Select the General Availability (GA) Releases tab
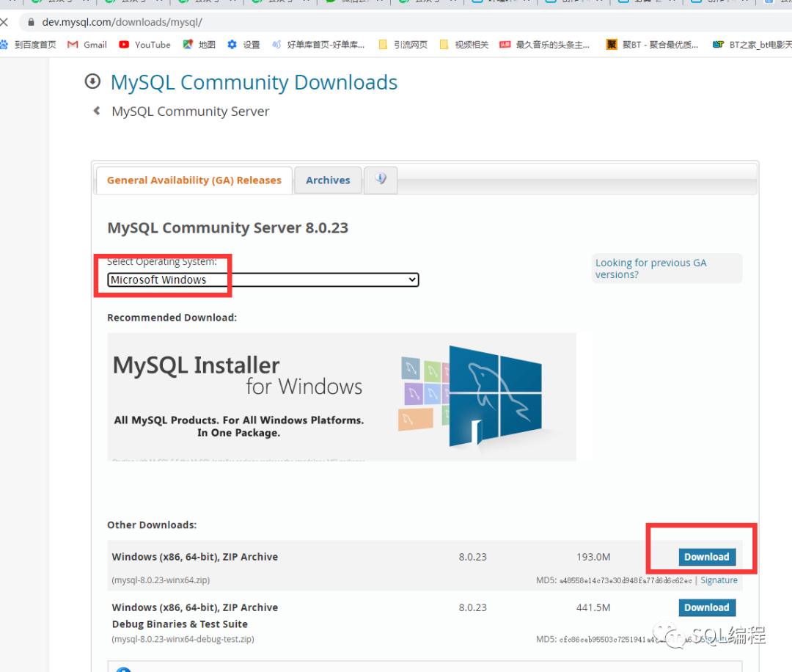This screenshot has height=672, width=792. (194, 180)
